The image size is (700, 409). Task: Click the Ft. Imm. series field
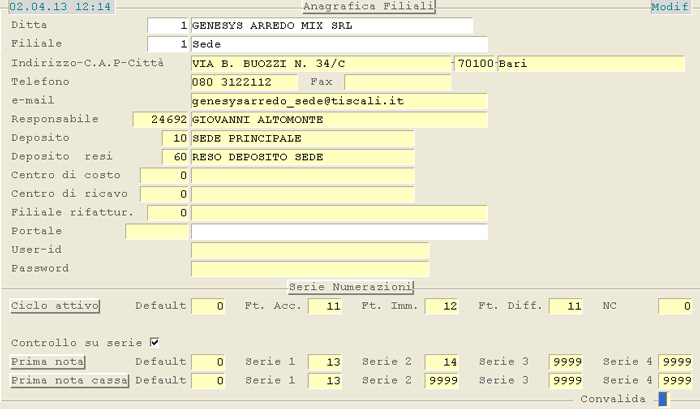tap(441, 306)
